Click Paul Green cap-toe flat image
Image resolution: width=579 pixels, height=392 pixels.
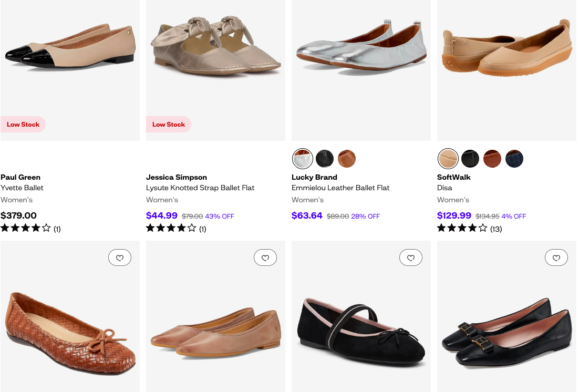pyautogui.click(x=70, y=53)
